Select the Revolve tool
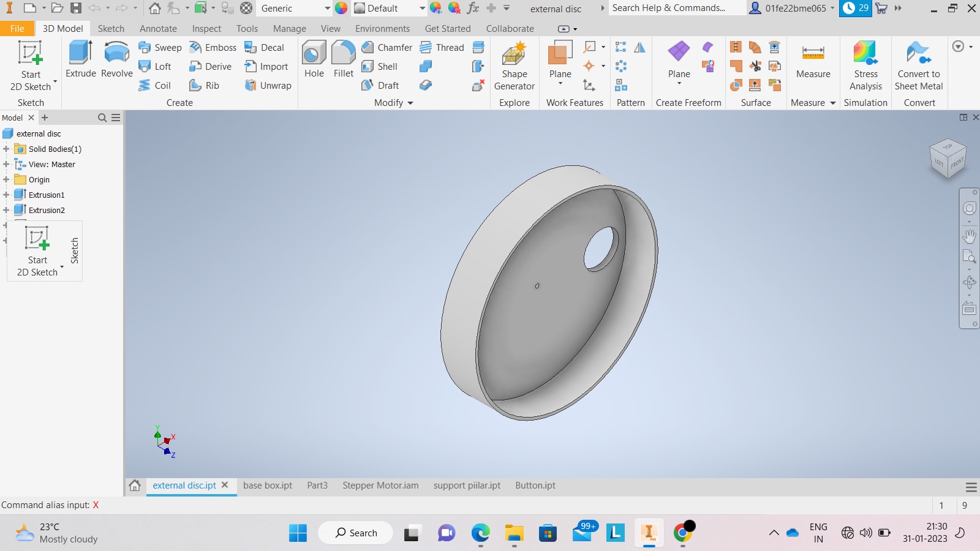Image resolution: width=980 pixels, height=551 pixels. click(x=116, y=60)
